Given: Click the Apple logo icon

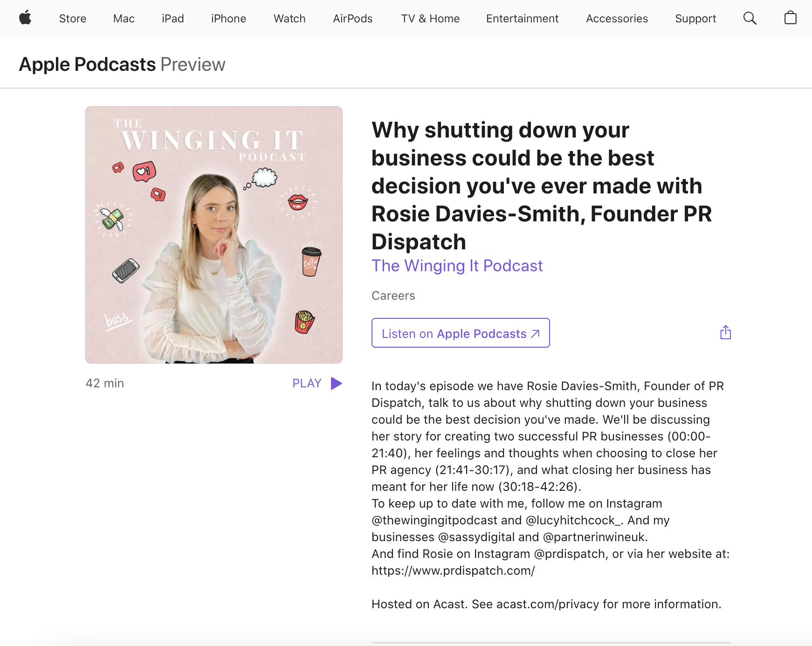Looking at the screenshot, I should pyautogui.click(x=25, y=18).
